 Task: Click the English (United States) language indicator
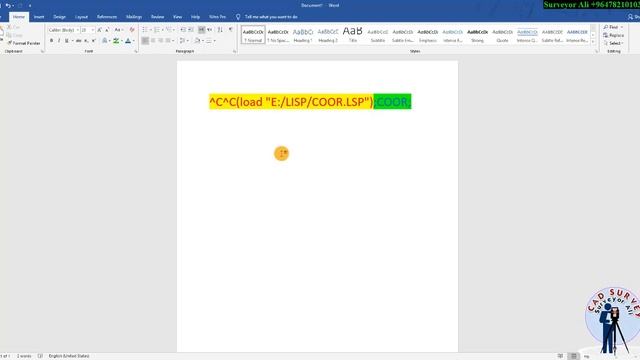click(x=69, y=356)
